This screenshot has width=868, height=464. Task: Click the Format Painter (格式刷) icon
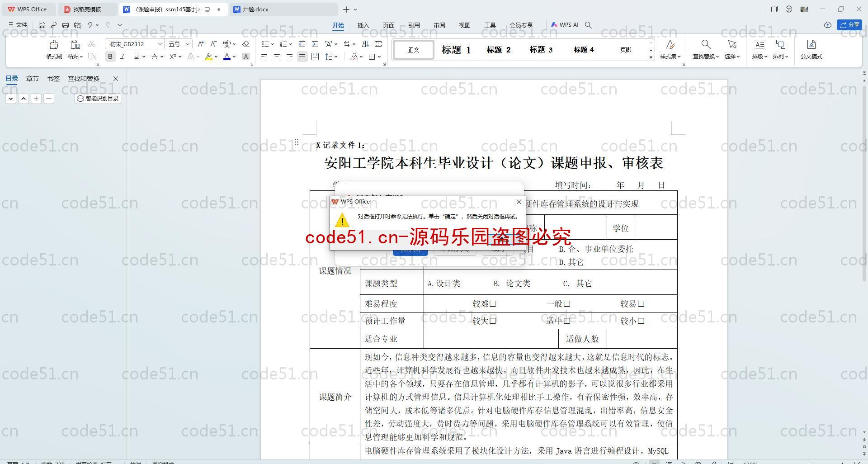point(54,44)
